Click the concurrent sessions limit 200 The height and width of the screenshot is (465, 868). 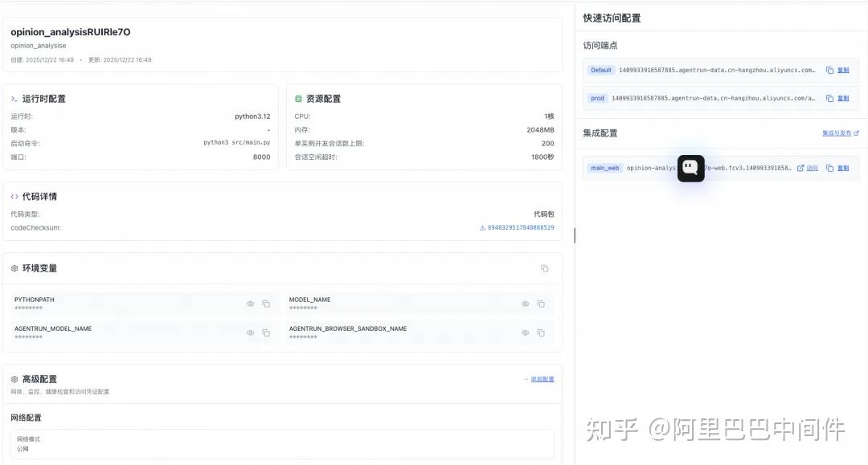coord(548,143)
